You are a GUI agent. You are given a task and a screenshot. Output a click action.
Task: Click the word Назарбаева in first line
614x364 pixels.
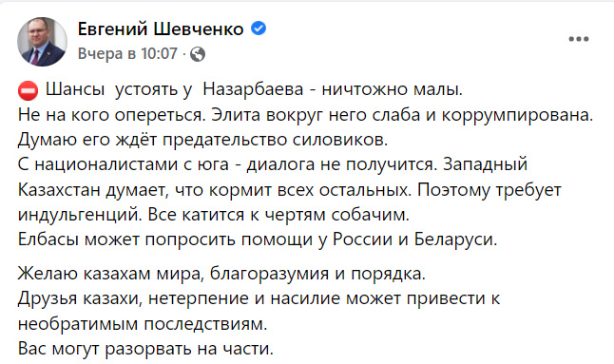tap(253, 89)
